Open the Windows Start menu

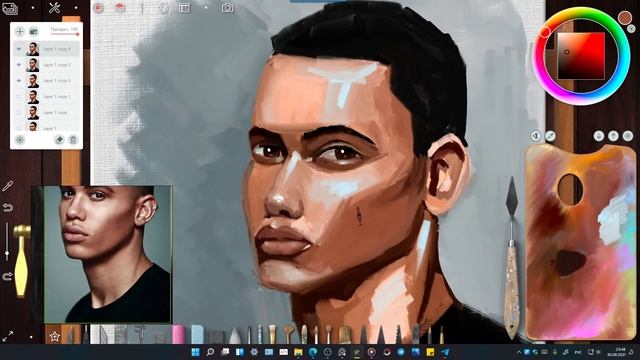(196, 352)
